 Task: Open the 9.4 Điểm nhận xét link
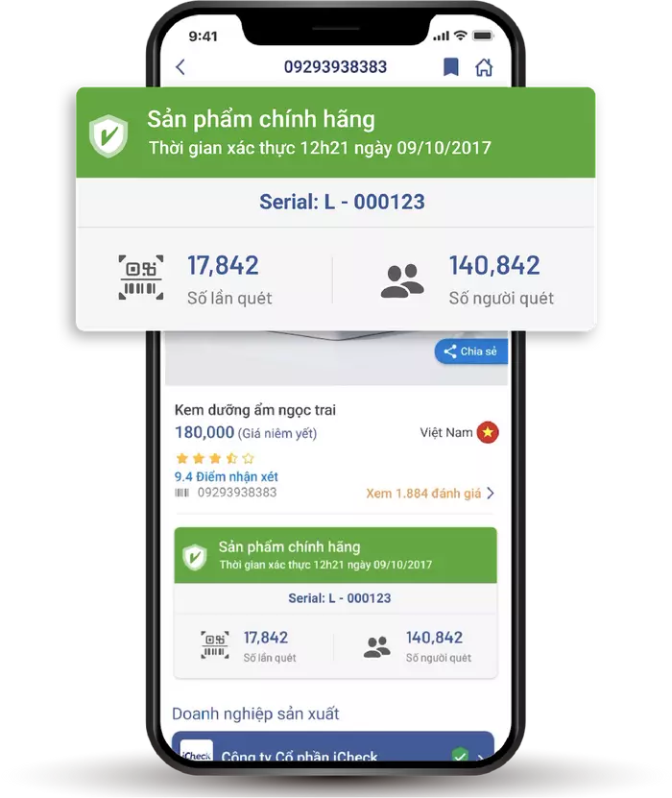tap(226, 477)
